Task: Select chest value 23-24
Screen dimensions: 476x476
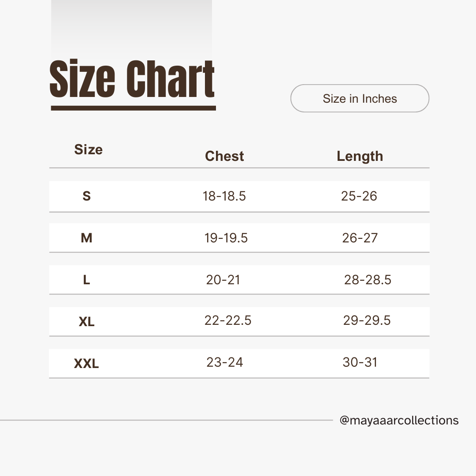Action: click(225, 362)
